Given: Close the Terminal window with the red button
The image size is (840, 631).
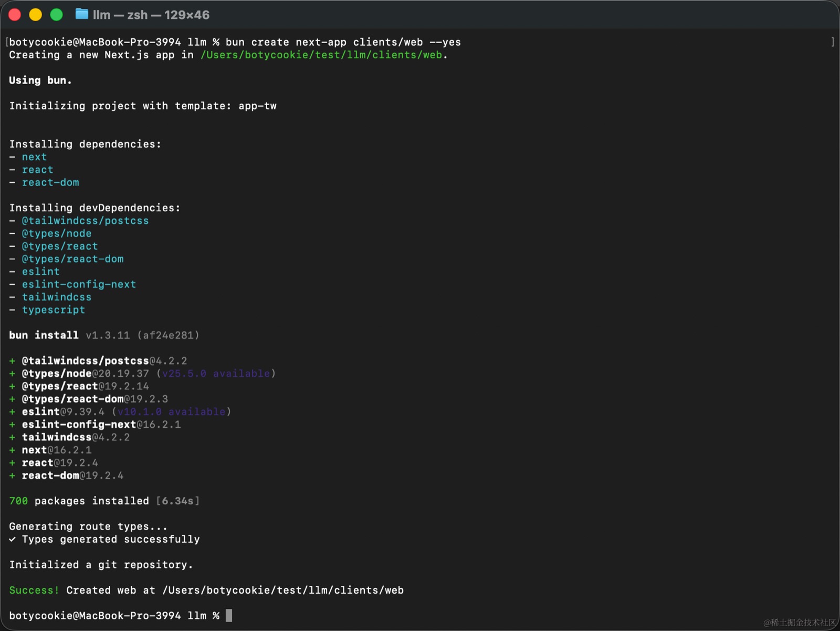Looking at the screenshot, I should coord(15,15).
